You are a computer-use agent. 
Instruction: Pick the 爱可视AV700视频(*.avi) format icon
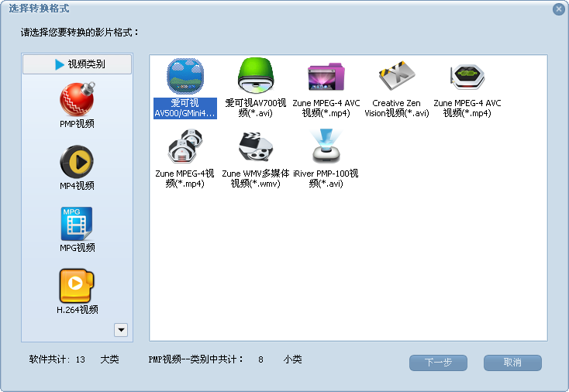pos(256,75)
